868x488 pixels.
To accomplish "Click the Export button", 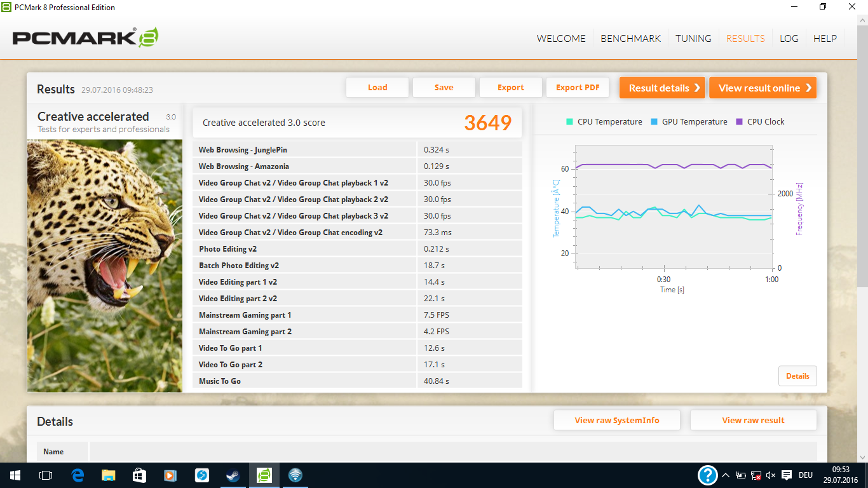I will coord(511,88).
